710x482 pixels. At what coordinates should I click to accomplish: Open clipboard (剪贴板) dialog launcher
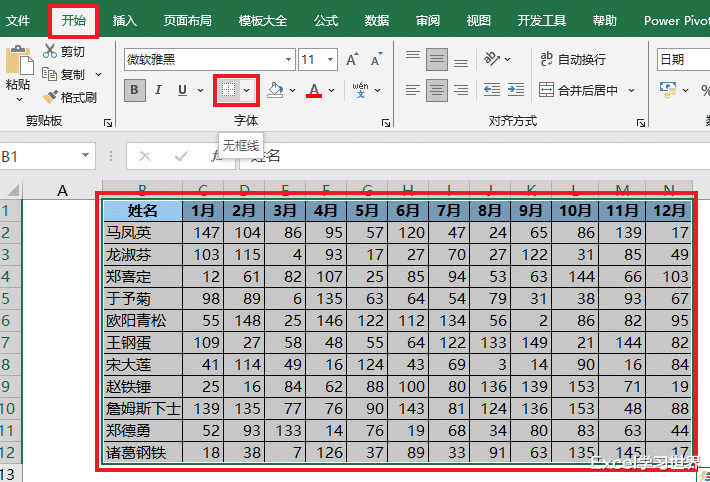tap(108, 123)
